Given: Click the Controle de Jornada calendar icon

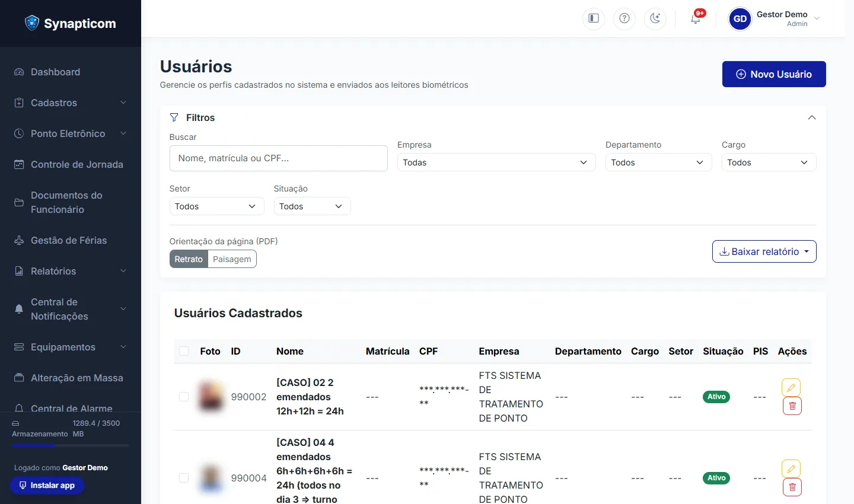Looking at the screenshot, I should coord(19,164).
